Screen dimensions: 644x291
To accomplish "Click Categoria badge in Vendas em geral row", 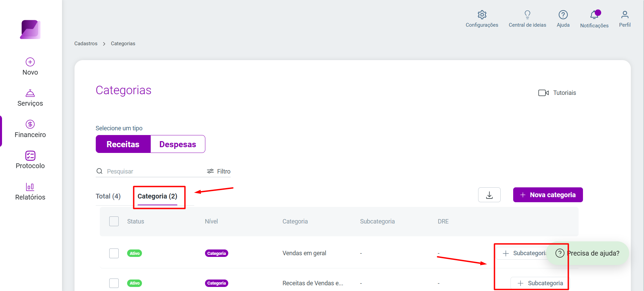I will click(x=216, y=253).
